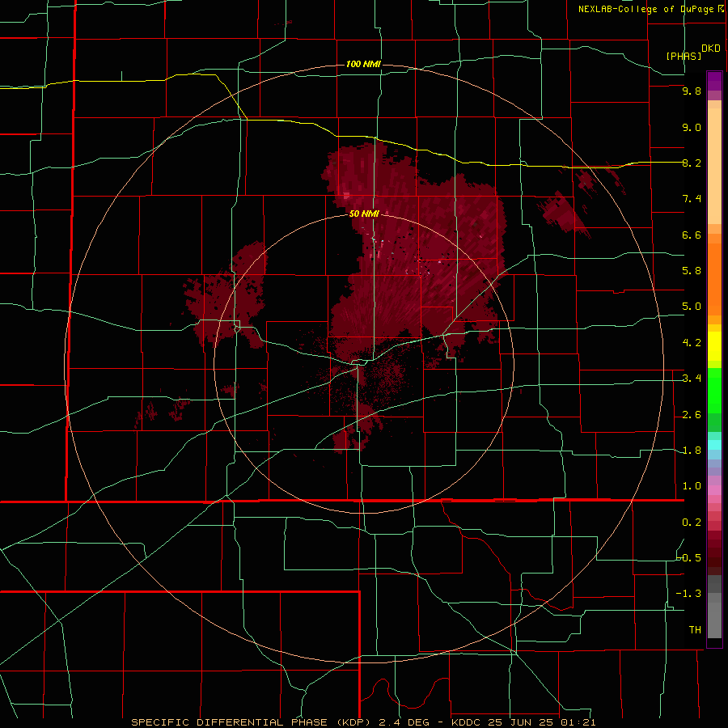Select the 9.8 scale value
The height and width of the screenshot is (728, 728).
coord(692,91)
